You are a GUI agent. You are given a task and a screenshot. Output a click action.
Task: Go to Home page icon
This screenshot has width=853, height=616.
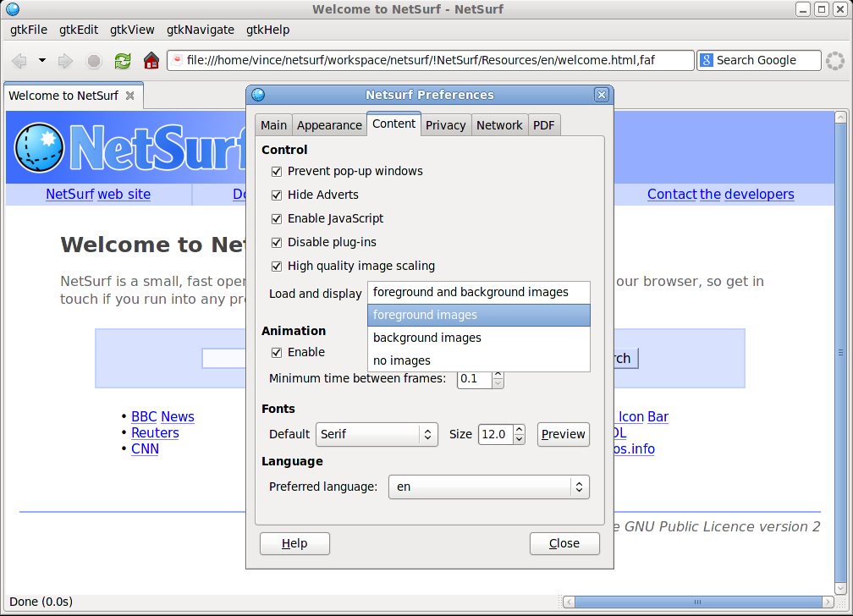151,60
